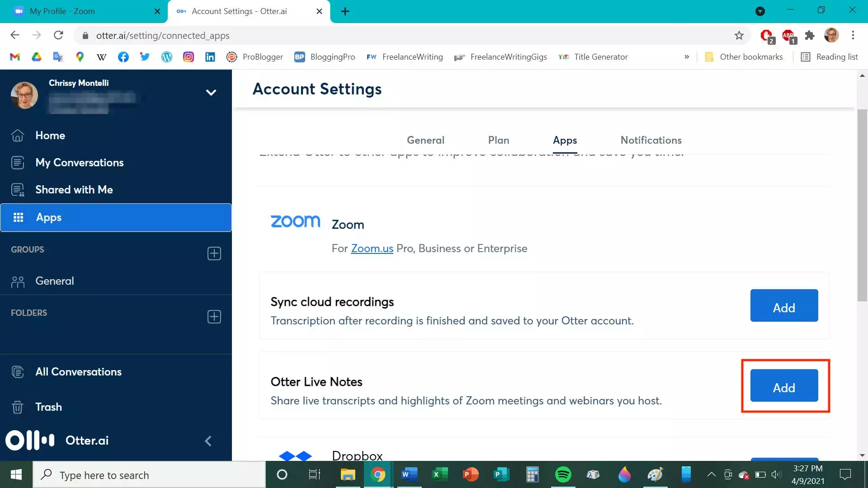868x488 pixels.
Task: Open Spotify from the taskbar
Action: (x=563, y=474)
